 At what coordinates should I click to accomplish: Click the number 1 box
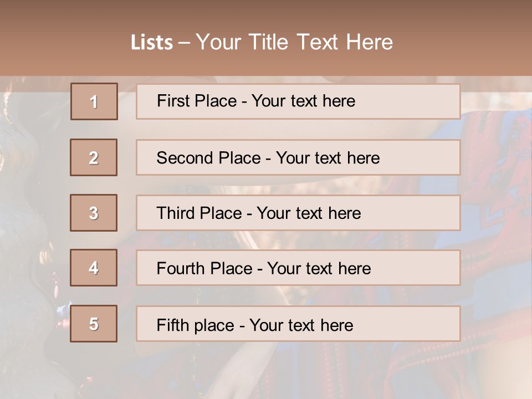coord(94,101)
